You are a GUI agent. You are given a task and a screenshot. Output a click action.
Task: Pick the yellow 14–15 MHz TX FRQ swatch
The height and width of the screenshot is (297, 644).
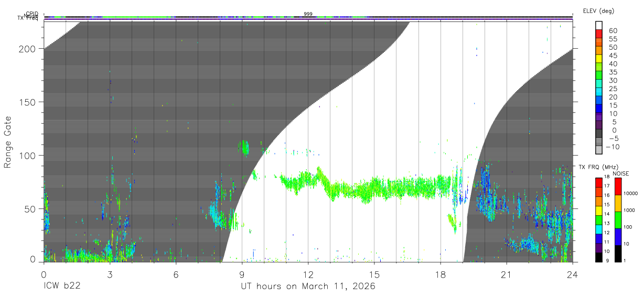pyautogui.click(x=599, y=211)
